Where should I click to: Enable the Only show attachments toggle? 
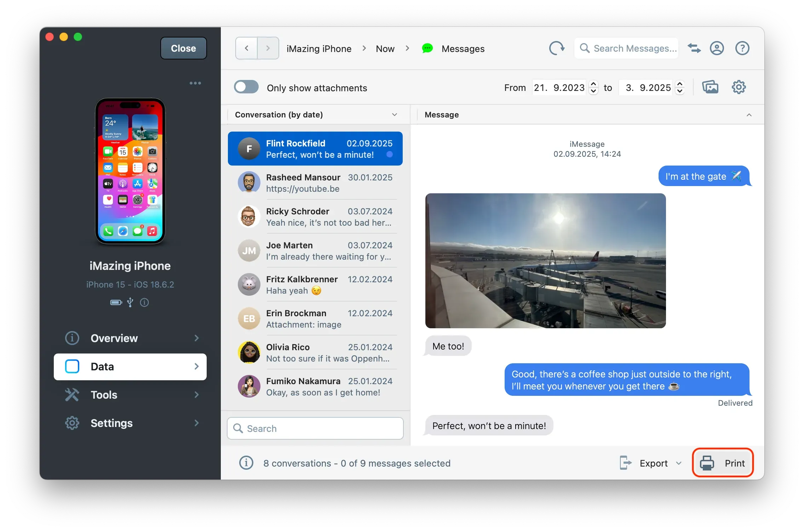point(246,87)
